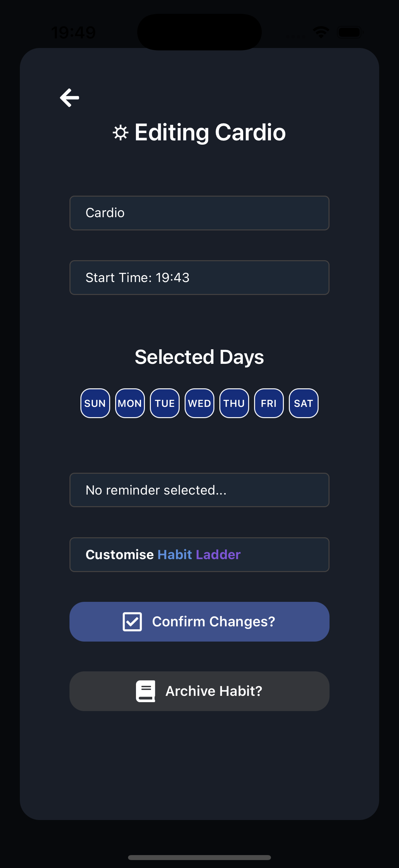Deselect the SAT day
This screenshot has height=868, width=399.
(x=303, y=403)
